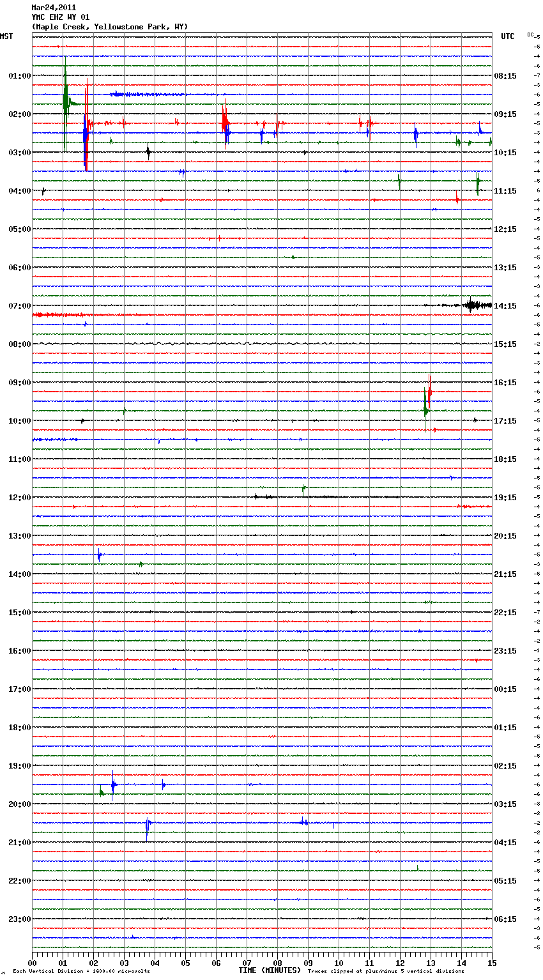Click minute tick 10 on the bottom axis
543x980 pixels.
click(339, 963)
